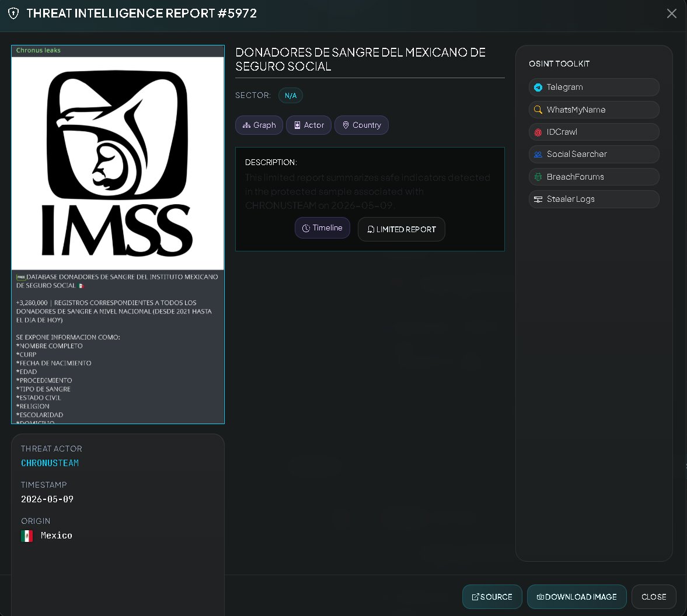687x616 pixels.
Task: Click the N/A sector badge
Action: (x=291, y=96)
